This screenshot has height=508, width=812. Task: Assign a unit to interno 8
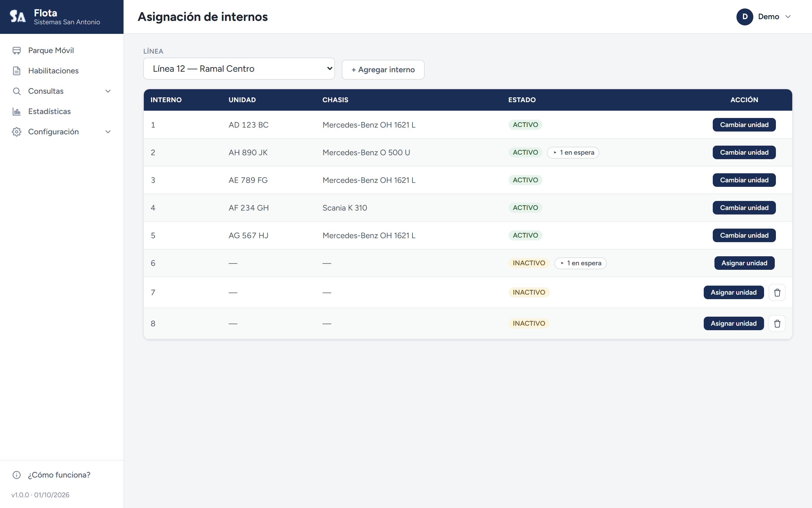(734, 323)
